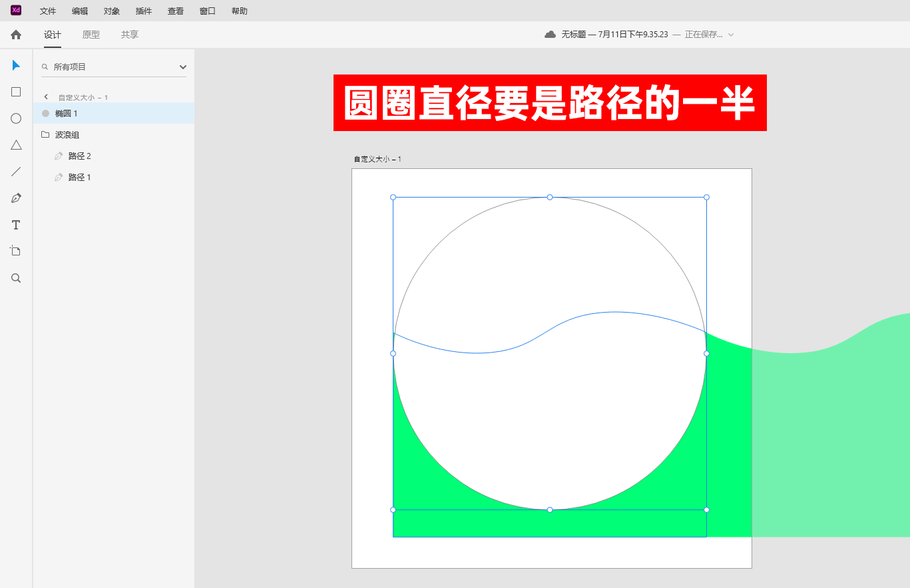
Task: Click the top-left handle of the ellipse selection
Action: (393, 197)
